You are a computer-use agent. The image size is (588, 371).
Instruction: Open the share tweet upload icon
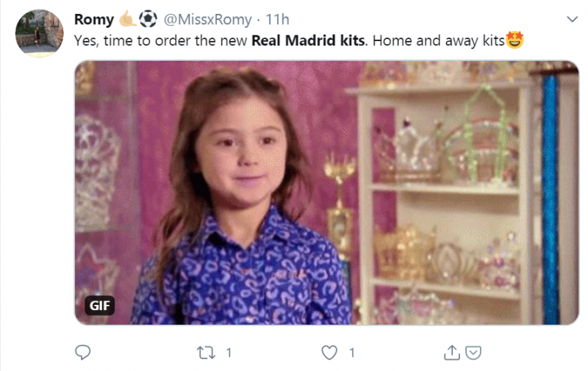click(x=451, y=353)
